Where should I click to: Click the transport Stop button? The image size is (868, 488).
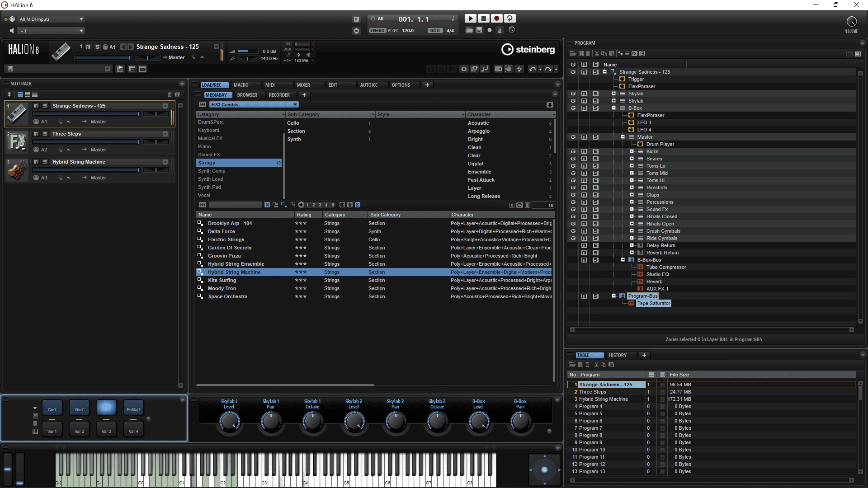coord(483,19)
